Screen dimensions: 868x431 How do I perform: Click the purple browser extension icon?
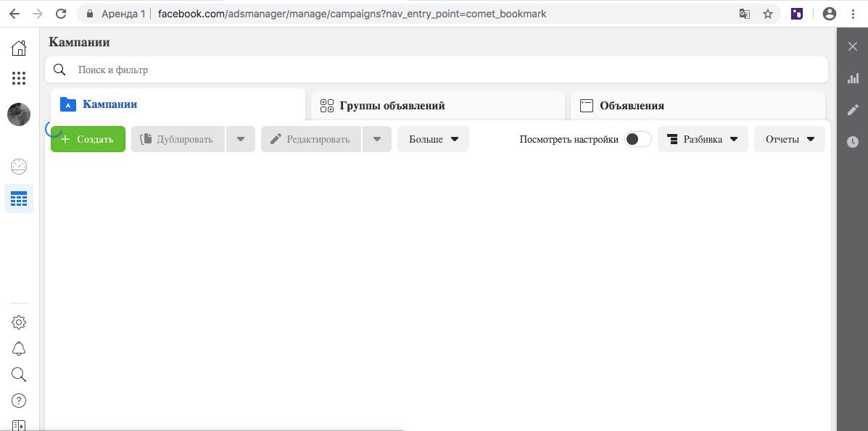pos(797,14)
